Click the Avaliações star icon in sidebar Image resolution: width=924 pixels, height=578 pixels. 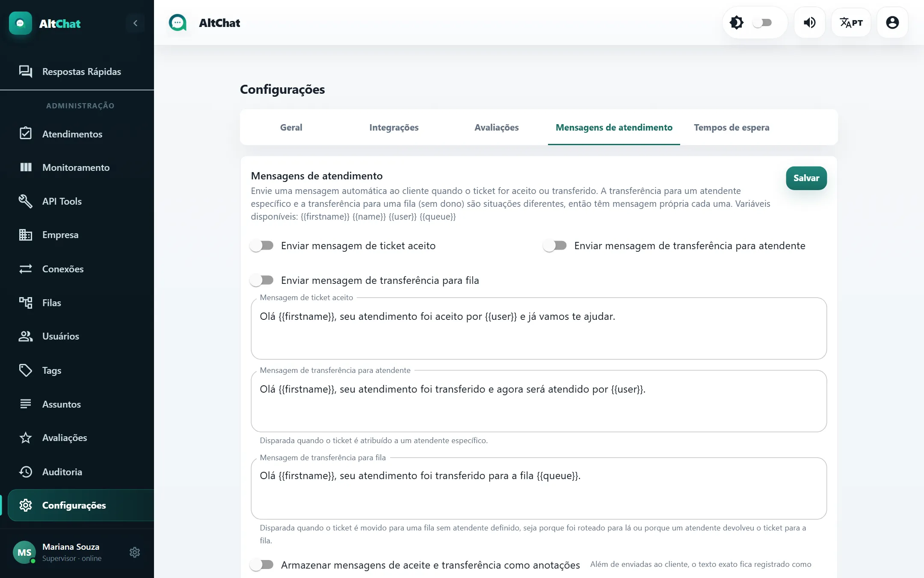(26, 438)
